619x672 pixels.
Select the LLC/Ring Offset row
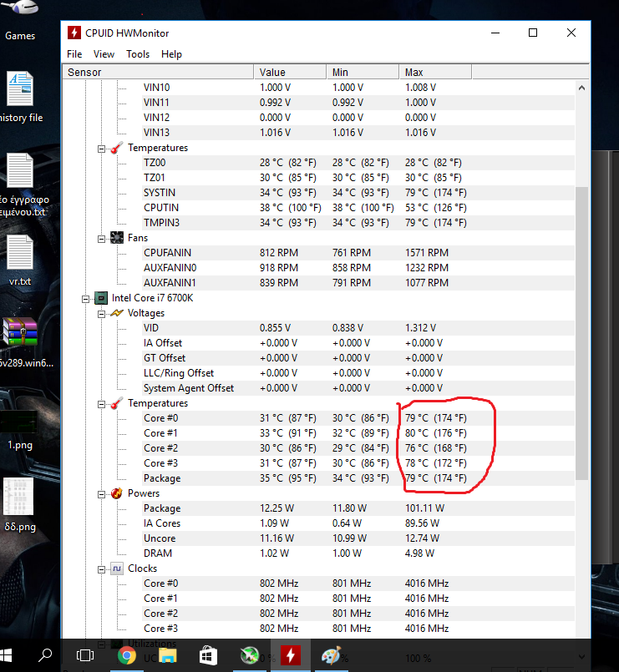pos(317,373)
